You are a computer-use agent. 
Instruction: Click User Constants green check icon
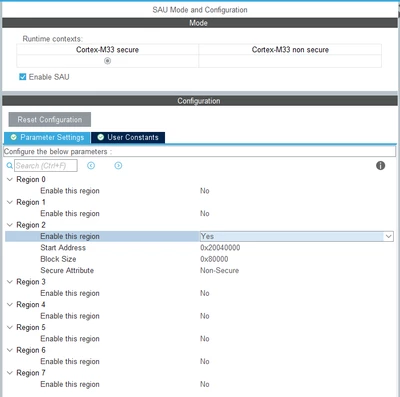(x=101, y=137)
